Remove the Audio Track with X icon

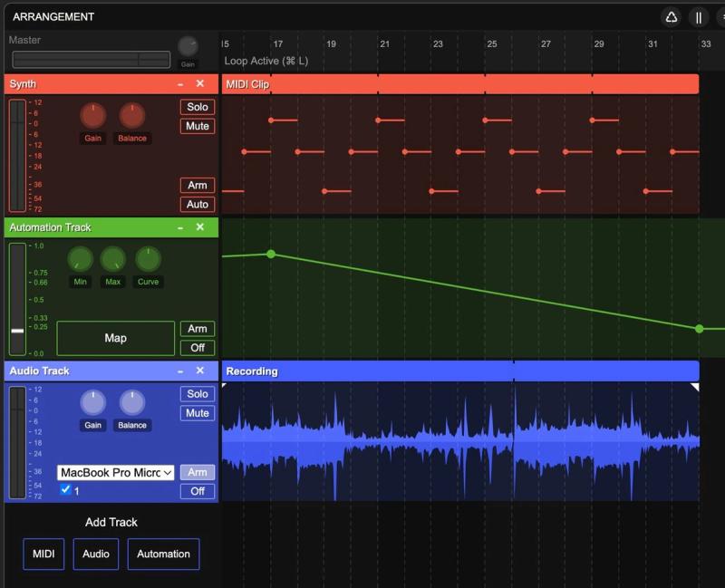click(x=200, y=371)
